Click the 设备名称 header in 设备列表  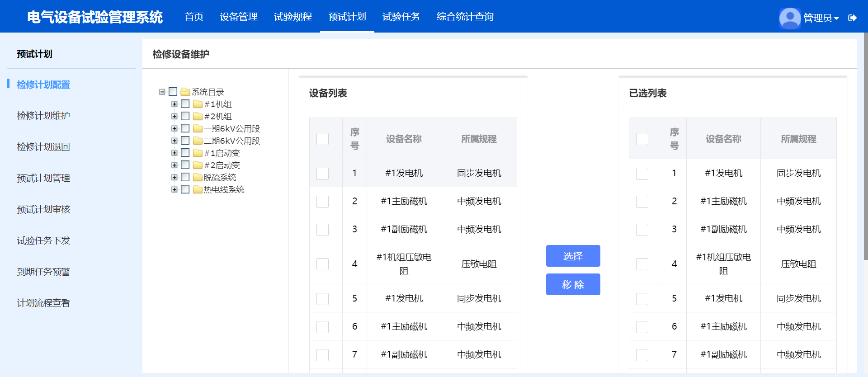[x=404, y=139]
